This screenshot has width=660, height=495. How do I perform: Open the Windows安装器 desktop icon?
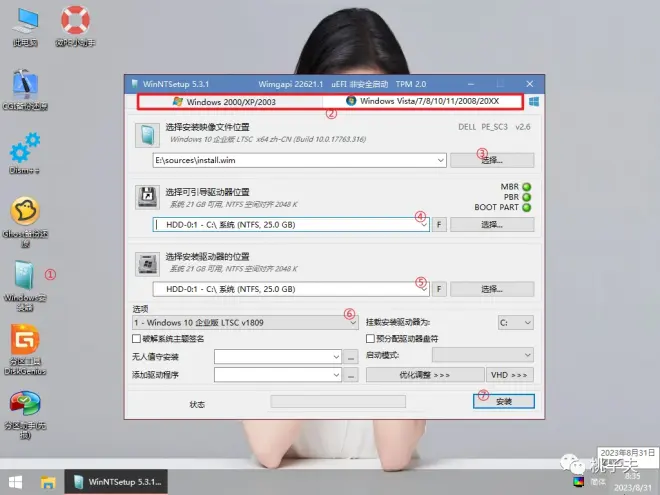pyautogui.click(x=25, y=286)
